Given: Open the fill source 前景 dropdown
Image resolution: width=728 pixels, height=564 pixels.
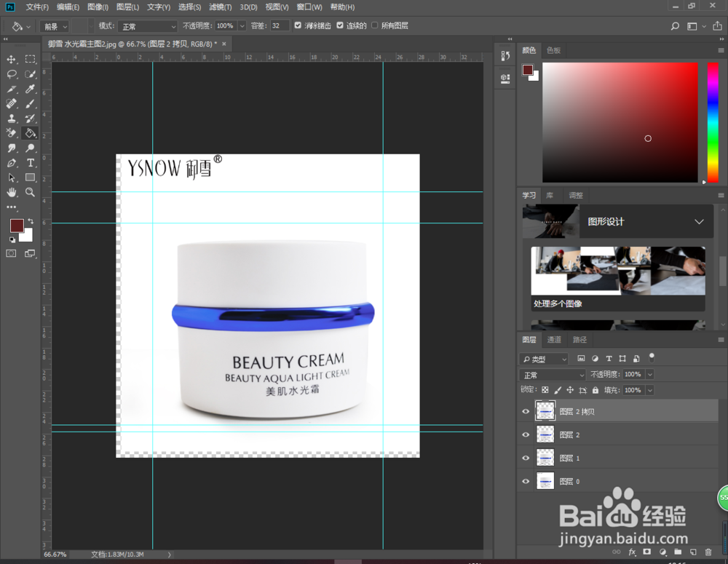Looking at the screenshot, I should (x=55, y=26).
